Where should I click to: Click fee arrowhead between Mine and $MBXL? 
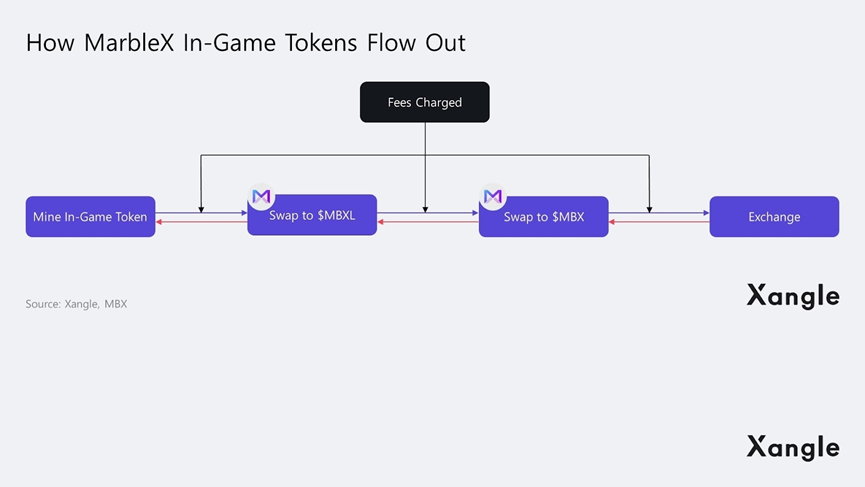(x=201, y=208)
